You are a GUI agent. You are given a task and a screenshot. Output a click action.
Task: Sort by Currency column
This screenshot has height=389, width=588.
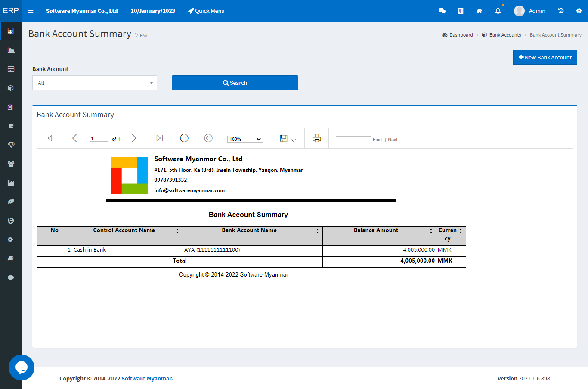461,231
